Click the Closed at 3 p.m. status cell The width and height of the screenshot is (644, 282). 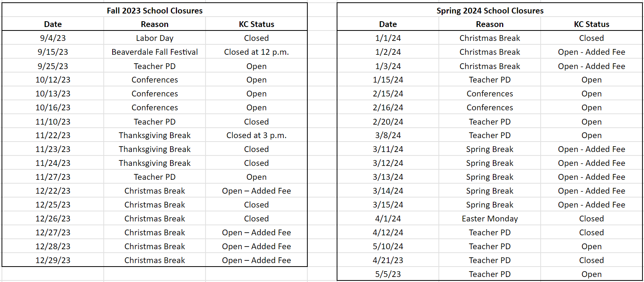(256, 135)
